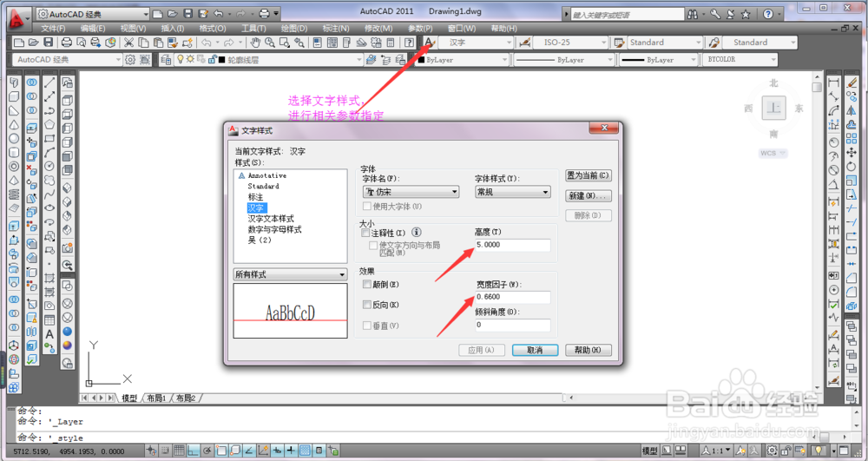868x461 pixels.
Task: Click the black layer color swatch
Action: [x=222, y=60]
